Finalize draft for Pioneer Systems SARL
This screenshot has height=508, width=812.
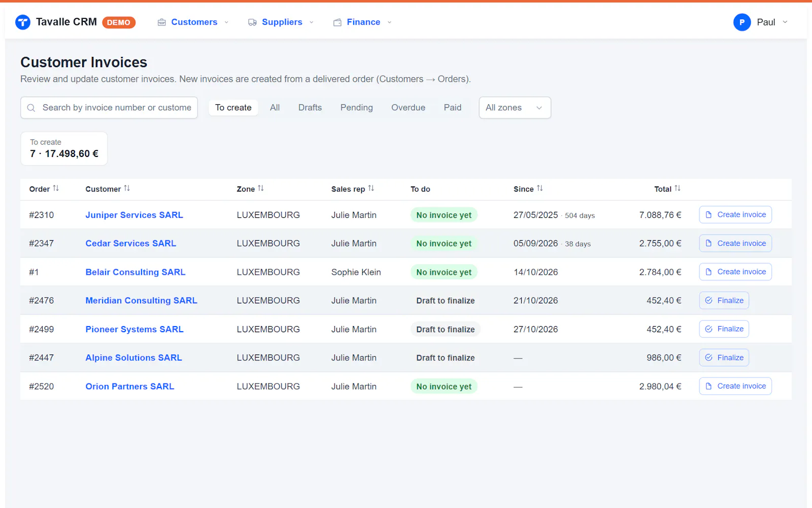724,329
